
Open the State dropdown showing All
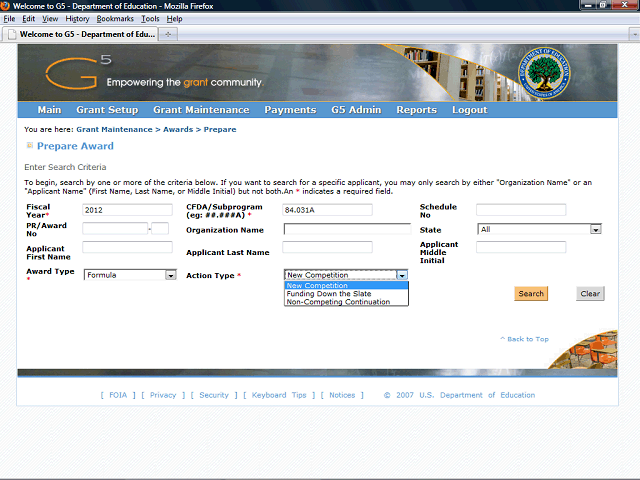pos(539,229)
